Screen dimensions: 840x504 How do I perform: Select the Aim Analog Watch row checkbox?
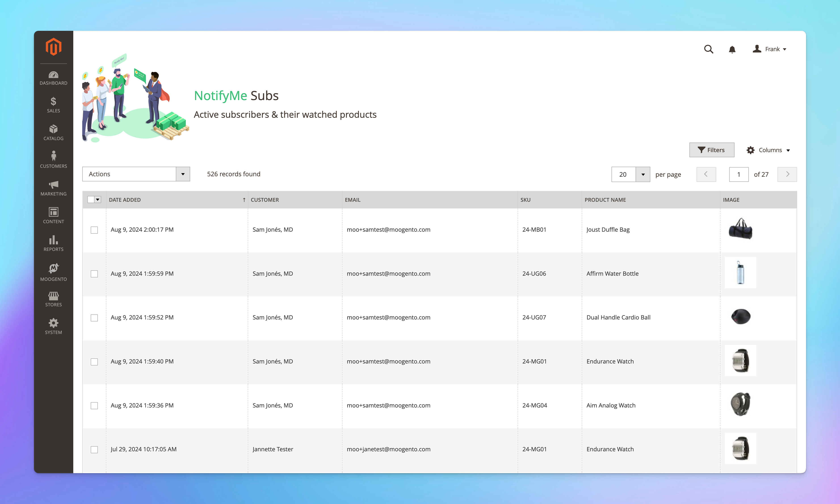(94, 405)
